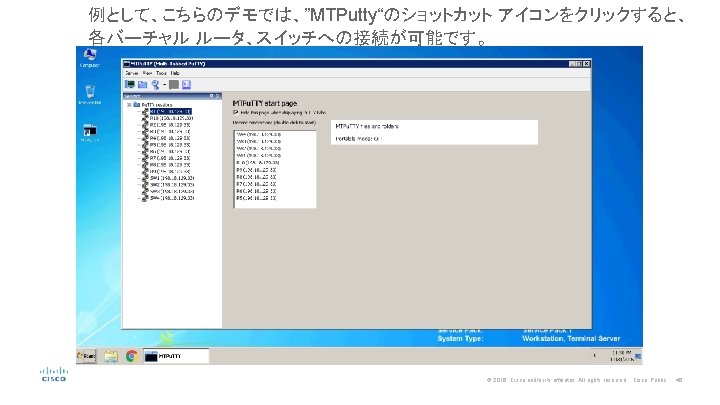
Task: Click the taskbar clock
Action: click(x=622, y=356)
